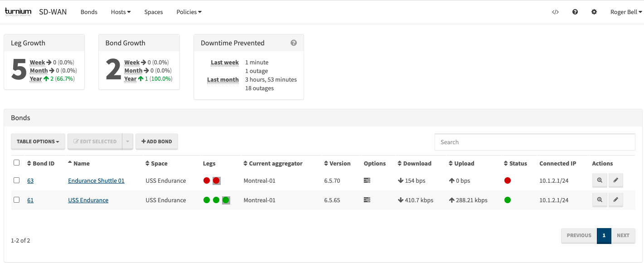Toggle the select-all checkbox in the table header

point(17,163)
